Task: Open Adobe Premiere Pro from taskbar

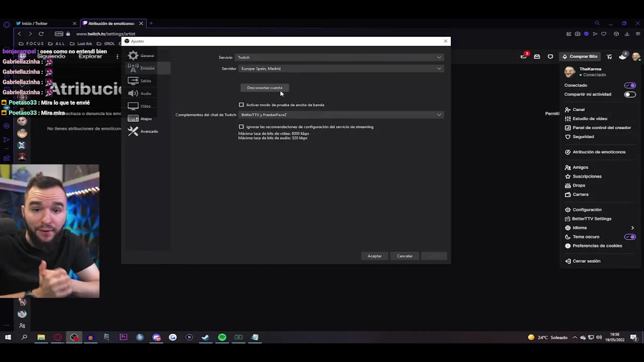Action: tap(123, 337)
